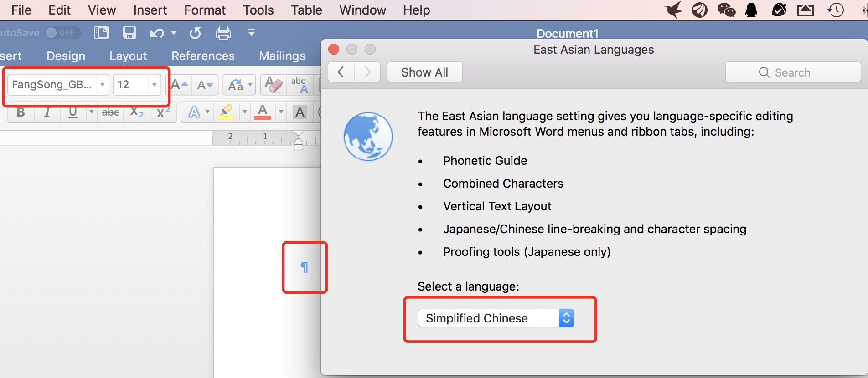Screen dimensions: 868x378
Task: Click the font size field showing 12
Action: tap(130, 85)
